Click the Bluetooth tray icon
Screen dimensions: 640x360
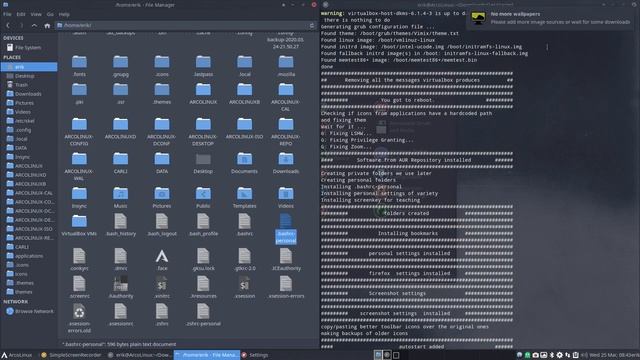pyautogui.click(x=551, y=355)
